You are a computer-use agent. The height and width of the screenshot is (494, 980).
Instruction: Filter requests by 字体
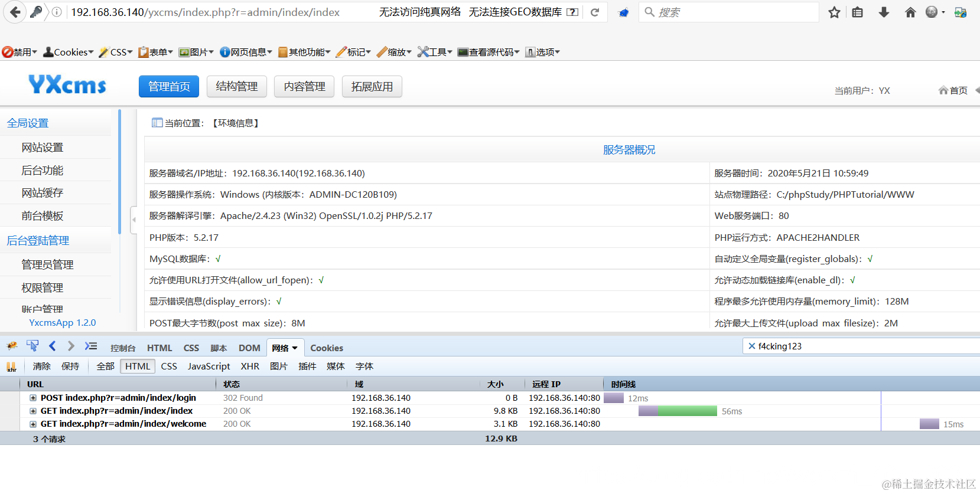364,367
